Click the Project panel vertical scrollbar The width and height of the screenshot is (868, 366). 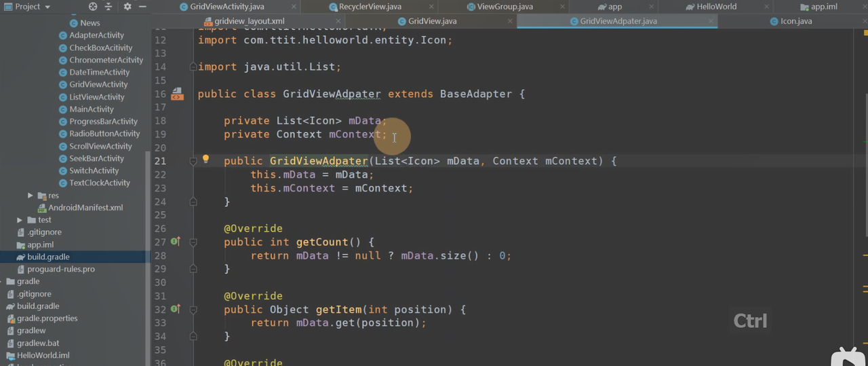[147, 258]
